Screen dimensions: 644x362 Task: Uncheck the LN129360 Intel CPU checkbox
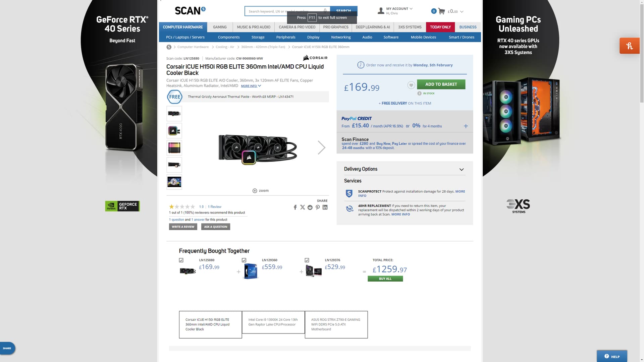[x=244, y=260]
